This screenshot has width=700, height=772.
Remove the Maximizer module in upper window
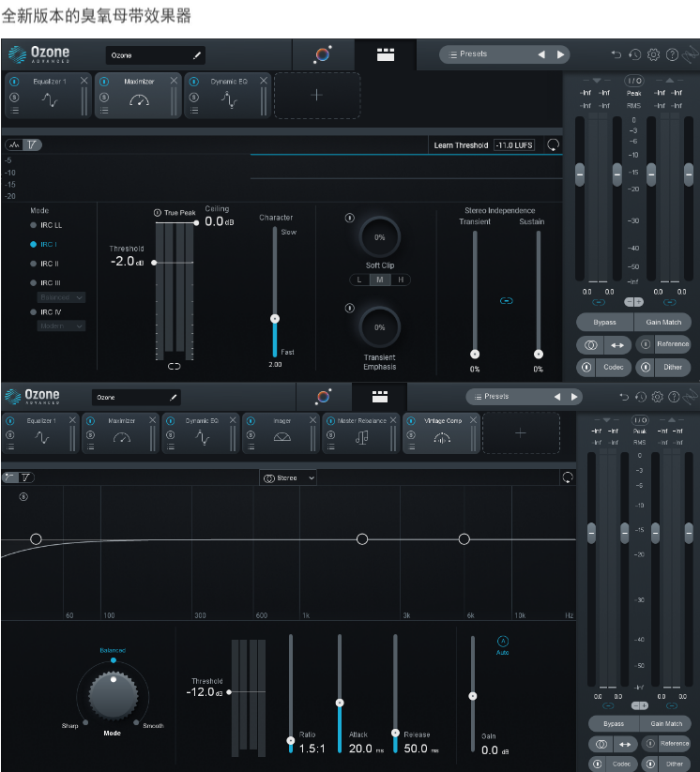pyautogui.click(x=174, y=81)
